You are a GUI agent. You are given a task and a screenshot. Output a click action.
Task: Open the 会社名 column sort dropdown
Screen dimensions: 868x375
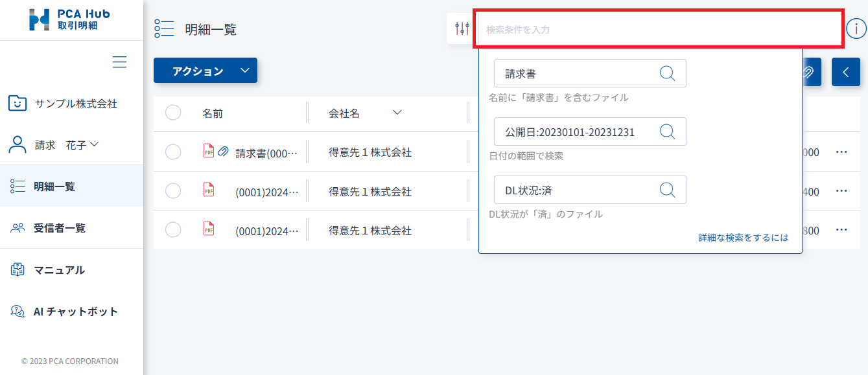397,113
